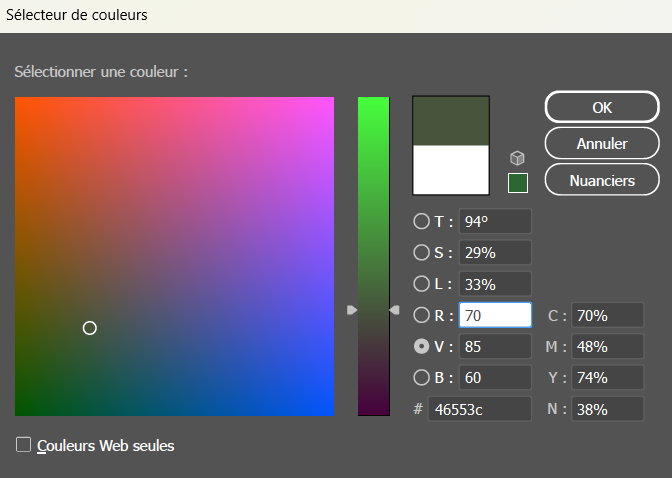Image resolution: width=672 pixels, height=478 pixels.
Task: Select the R (red) radio button
Action: coord(421,316)
